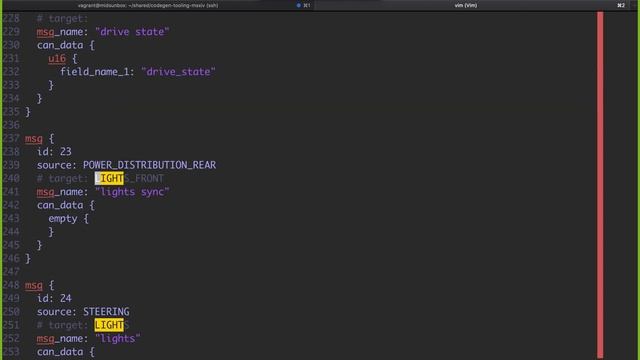Click can_data in line 230
This screenshot has width=640, height=360.
coord(60,45)
